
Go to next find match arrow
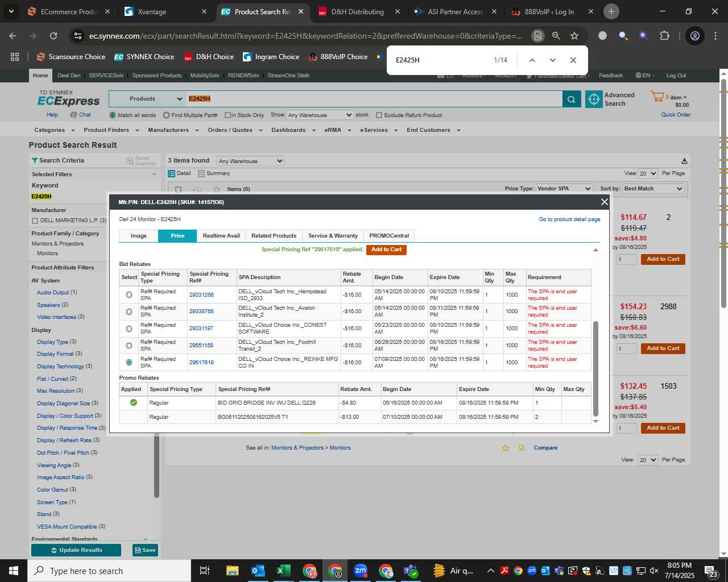[552, 60]
